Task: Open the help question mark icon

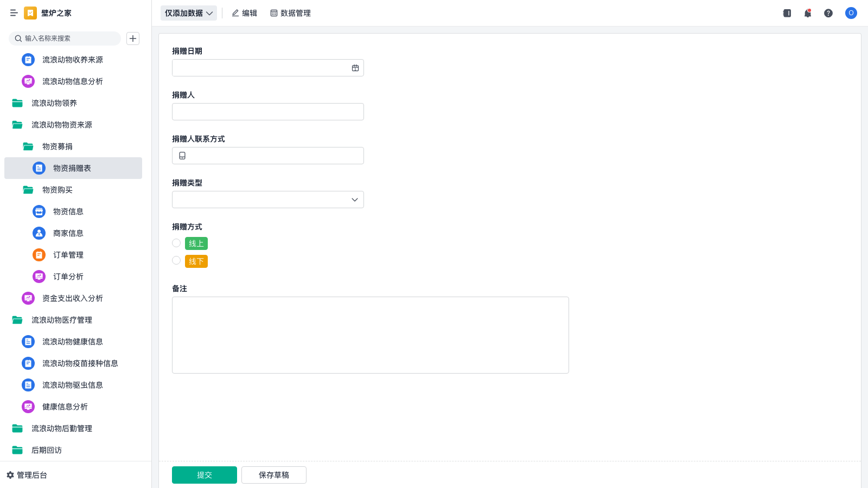Action: coord(828,13)
